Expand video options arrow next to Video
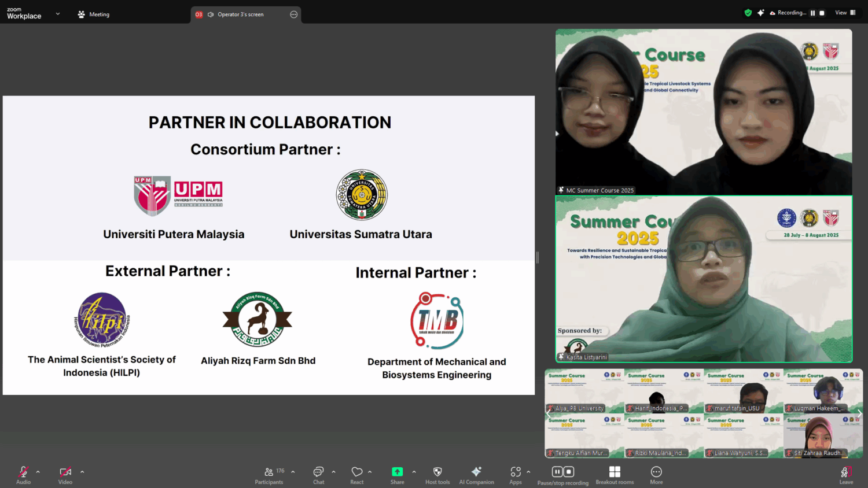Screen dimensions: 868x488 (82, 472)
